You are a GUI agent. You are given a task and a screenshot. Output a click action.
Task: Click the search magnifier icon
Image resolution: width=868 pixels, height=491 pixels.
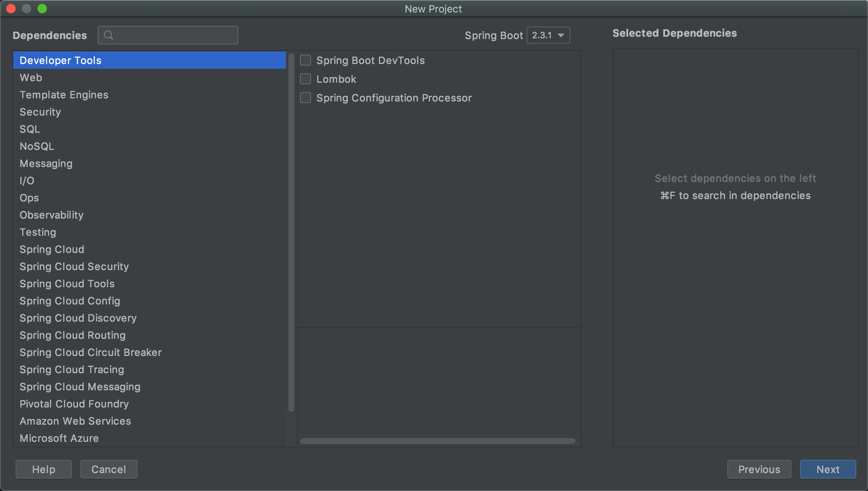click(108, 35)
